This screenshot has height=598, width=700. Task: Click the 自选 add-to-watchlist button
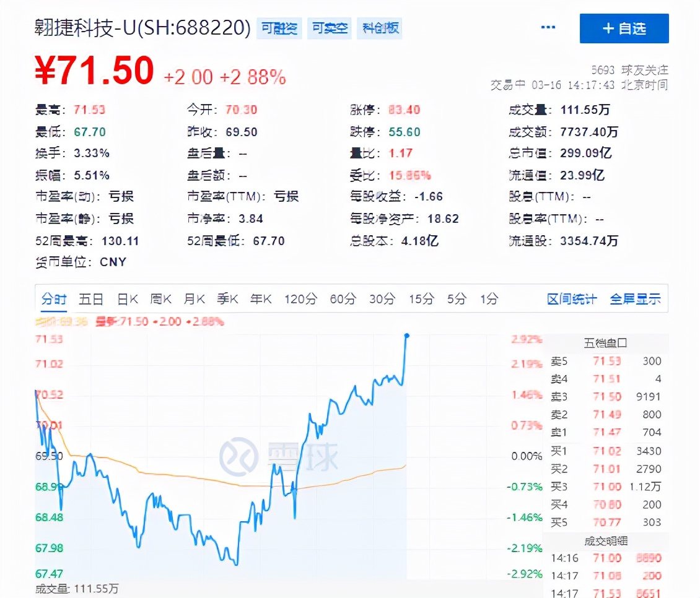624,28
